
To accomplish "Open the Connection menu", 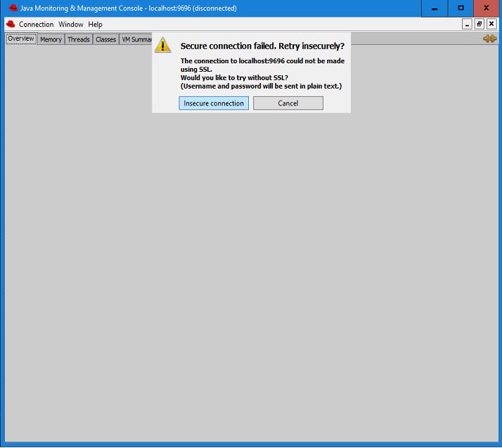I will click(36, 25).
